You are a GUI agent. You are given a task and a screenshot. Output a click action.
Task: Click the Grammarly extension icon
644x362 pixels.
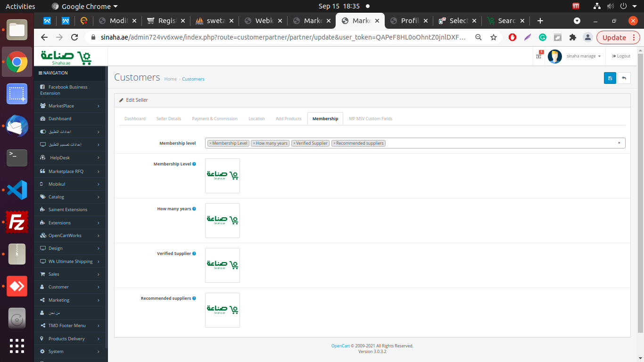pos(543,37)
